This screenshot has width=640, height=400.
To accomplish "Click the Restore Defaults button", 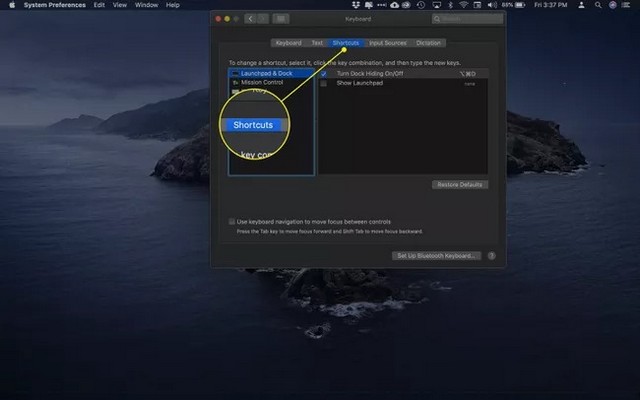I will click(x=460, y=185).
